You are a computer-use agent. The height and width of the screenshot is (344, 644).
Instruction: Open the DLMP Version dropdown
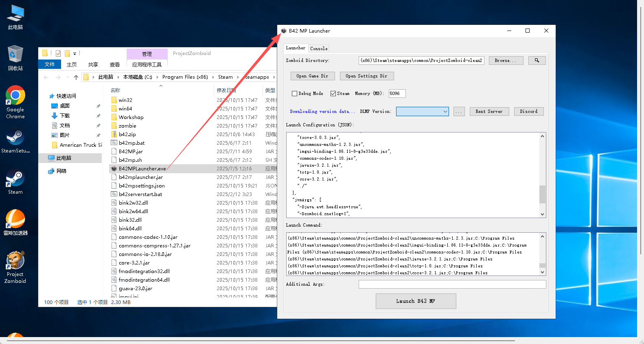[x=422, y=112]
